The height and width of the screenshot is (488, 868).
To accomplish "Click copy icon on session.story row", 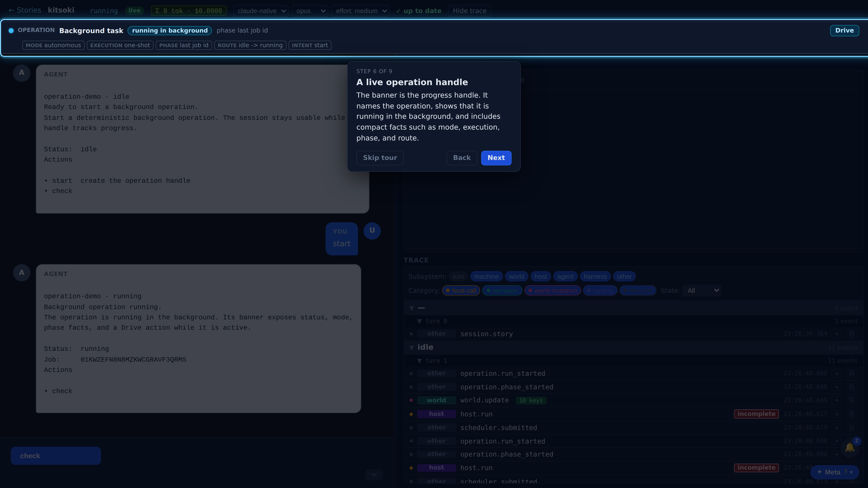I will (x=851, y=334).
